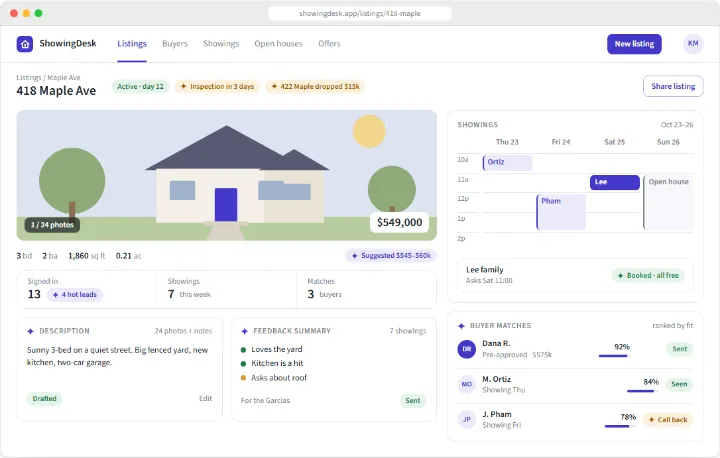Click the For the Garcias text

(x=265, y=401)
